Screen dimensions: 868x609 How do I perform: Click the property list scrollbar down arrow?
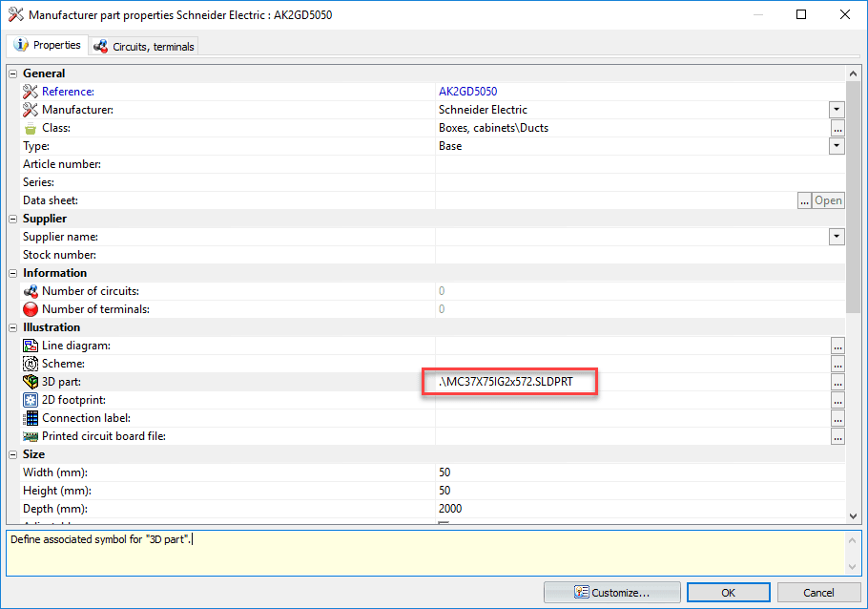pyautogui.click(x=853, y=515)
